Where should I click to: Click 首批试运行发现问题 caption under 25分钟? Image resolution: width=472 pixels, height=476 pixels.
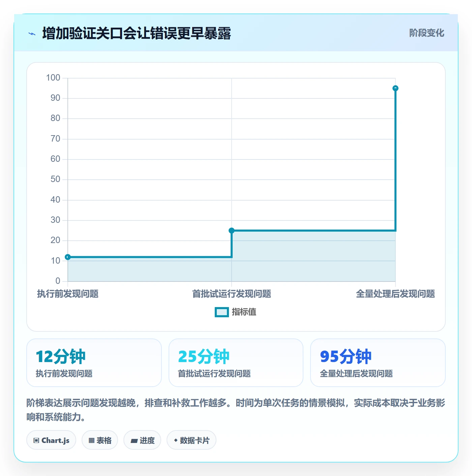(x=214, y=374)
